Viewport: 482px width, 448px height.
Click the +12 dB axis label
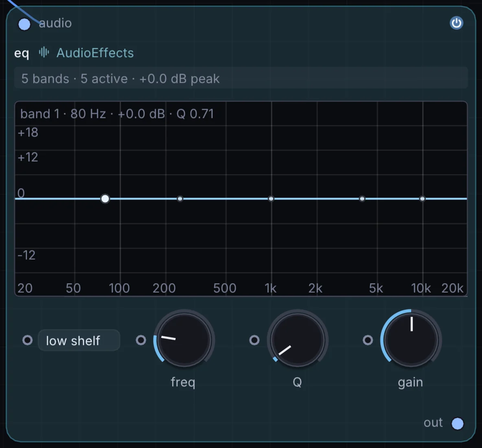click(x=28, y=158)
